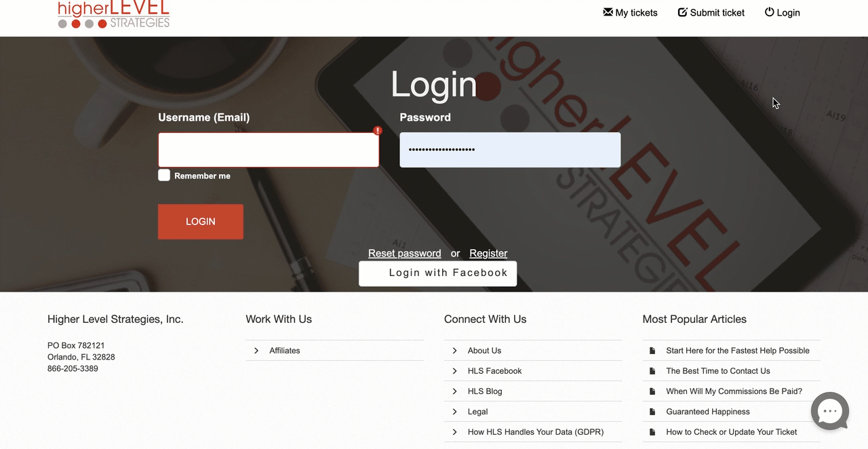Click the phone number 866-205-3389
This screenshot has width=868, height=449.
point(73,369)
